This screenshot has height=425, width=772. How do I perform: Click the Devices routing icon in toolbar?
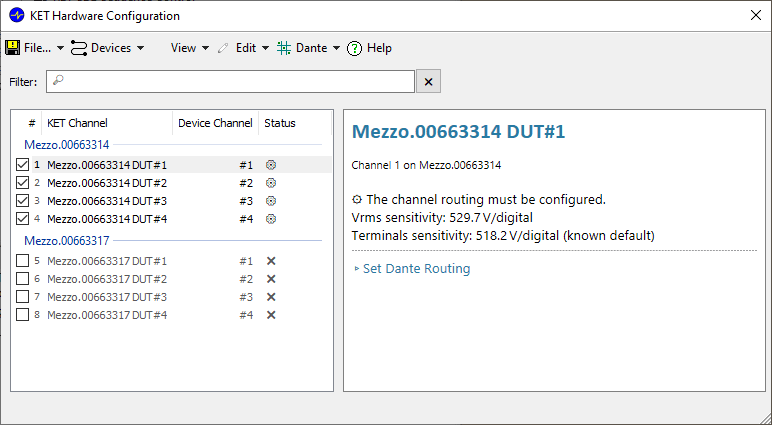[79, 48]
